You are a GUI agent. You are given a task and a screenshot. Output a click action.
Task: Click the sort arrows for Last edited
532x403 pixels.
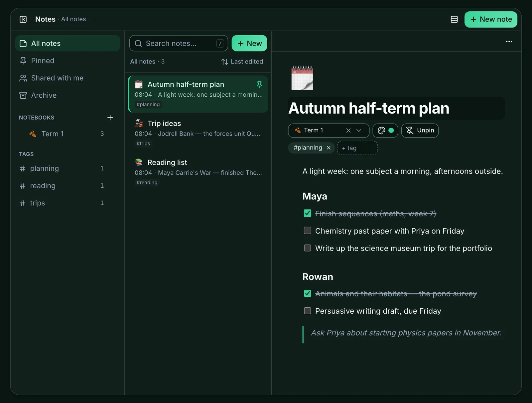point(225,62)
